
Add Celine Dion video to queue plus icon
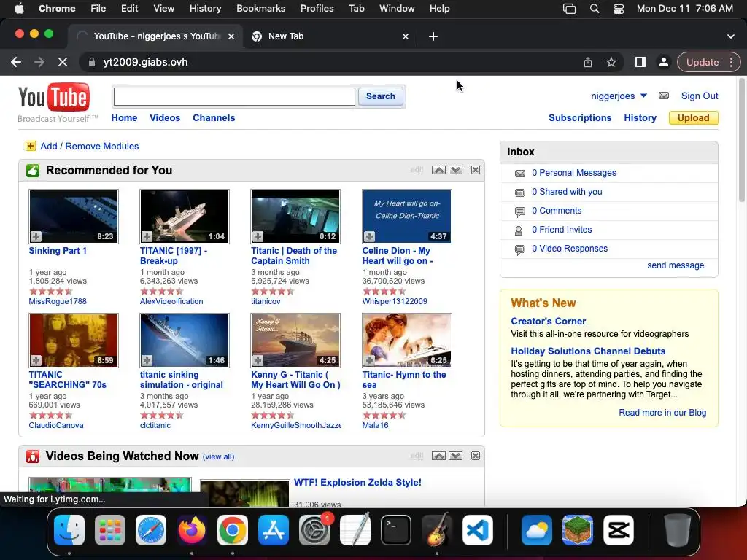(369, 236)
